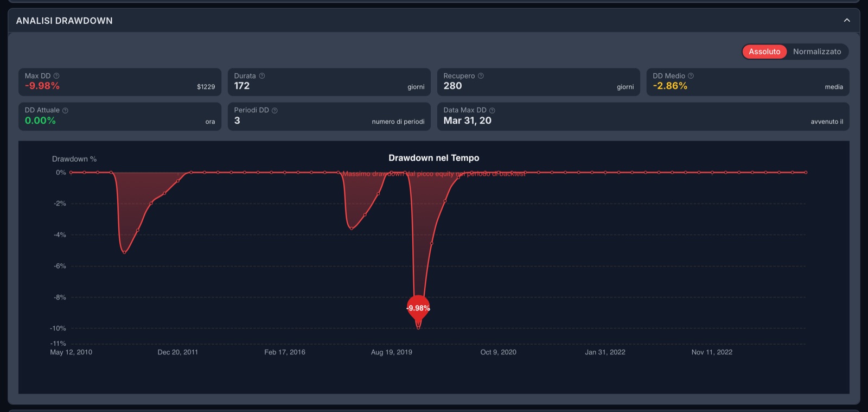Click the Mar 31, 20 date value

pyautogui.click(x=468, y=121)
